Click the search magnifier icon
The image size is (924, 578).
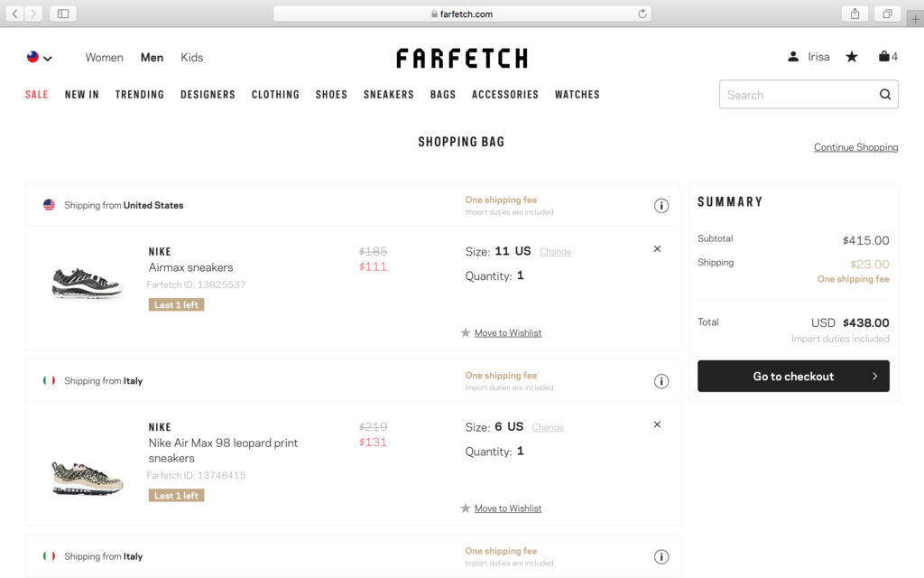pyautogui.click(x=884, y=94)
